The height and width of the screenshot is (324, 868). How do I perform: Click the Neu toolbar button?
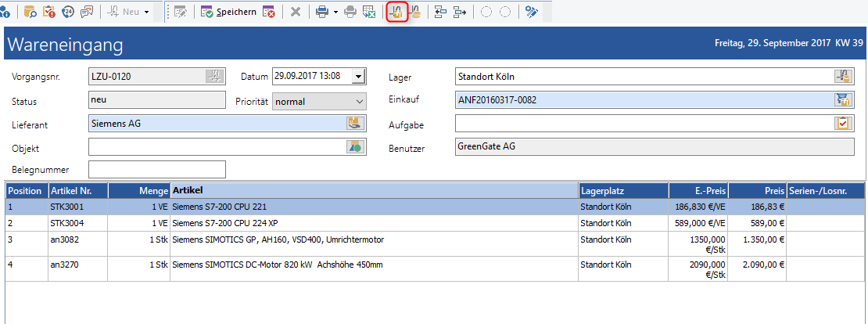(123, 12)
